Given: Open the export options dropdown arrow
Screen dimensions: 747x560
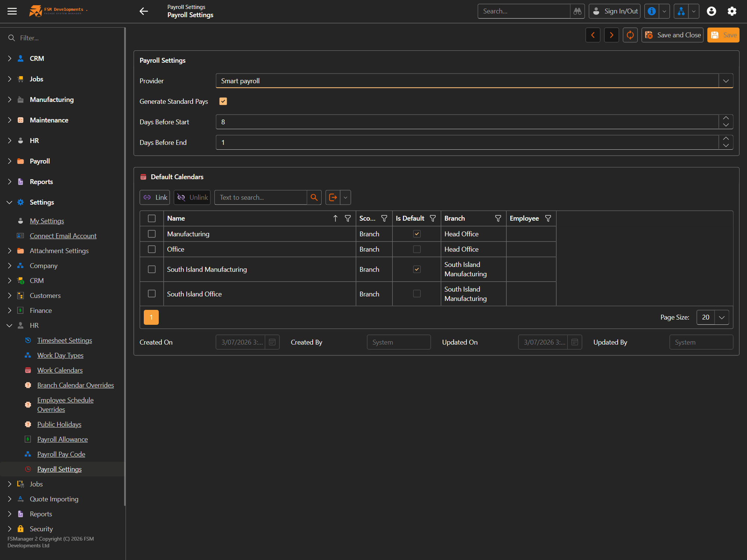Looking at the screenshot, I should click(345, 197).
